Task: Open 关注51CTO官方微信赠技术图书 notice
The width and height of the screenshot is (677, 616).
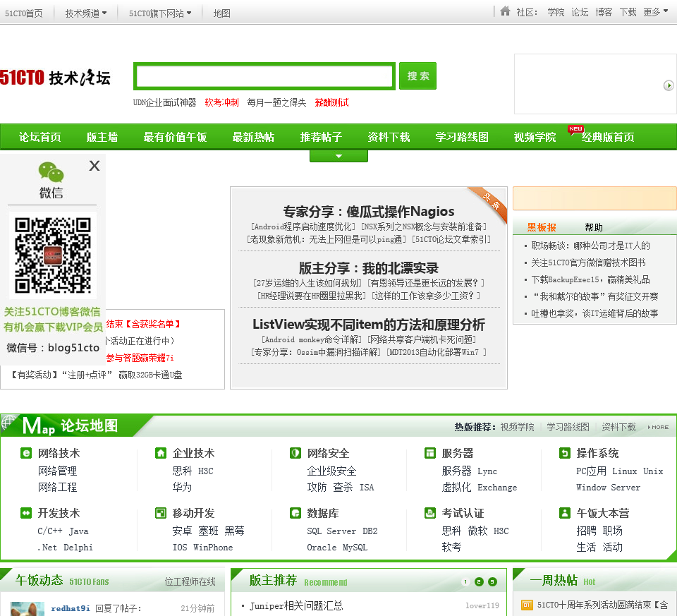Action: (x=588, y=262)
